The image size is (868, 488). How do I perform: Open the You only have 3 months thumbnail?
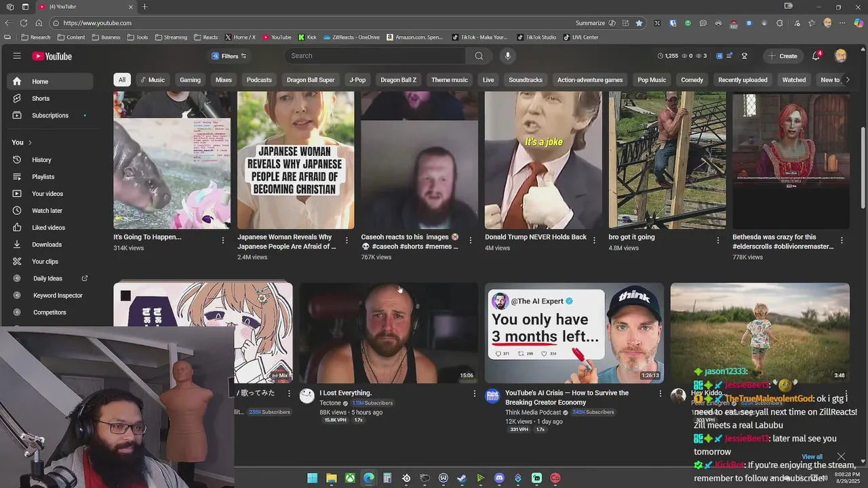(x=574, y=333)
